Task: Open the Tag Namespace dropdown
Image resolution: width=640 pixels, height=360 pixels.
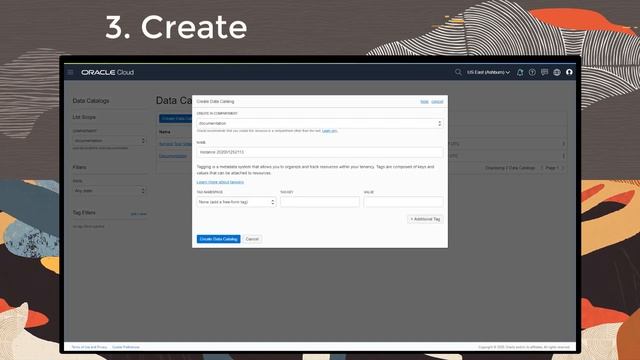Action: tap(236, 202)
